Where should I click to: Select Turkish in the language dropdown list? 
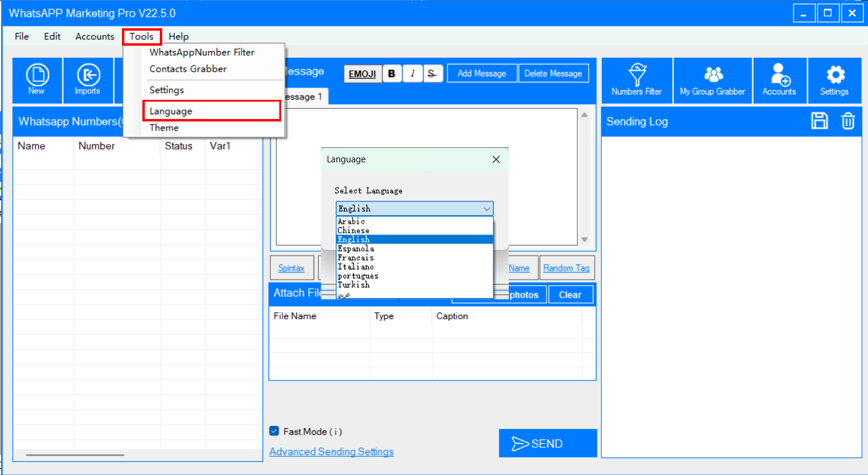pos(354,284)
